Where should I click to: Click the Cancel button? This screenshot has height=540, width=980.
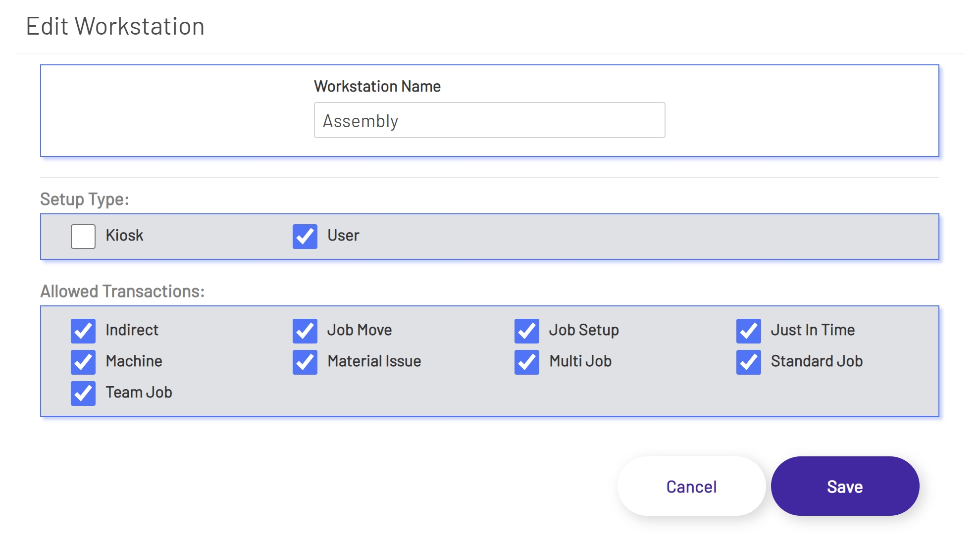click(691, 486)
